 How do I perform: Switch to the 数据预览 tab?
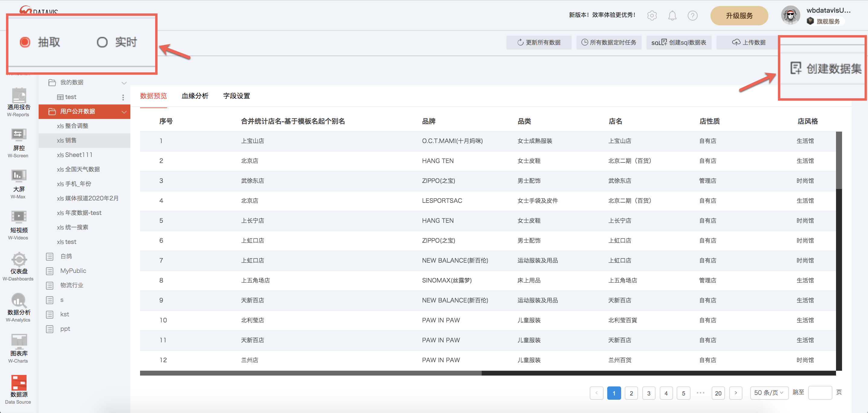click(x=153, y=96)
